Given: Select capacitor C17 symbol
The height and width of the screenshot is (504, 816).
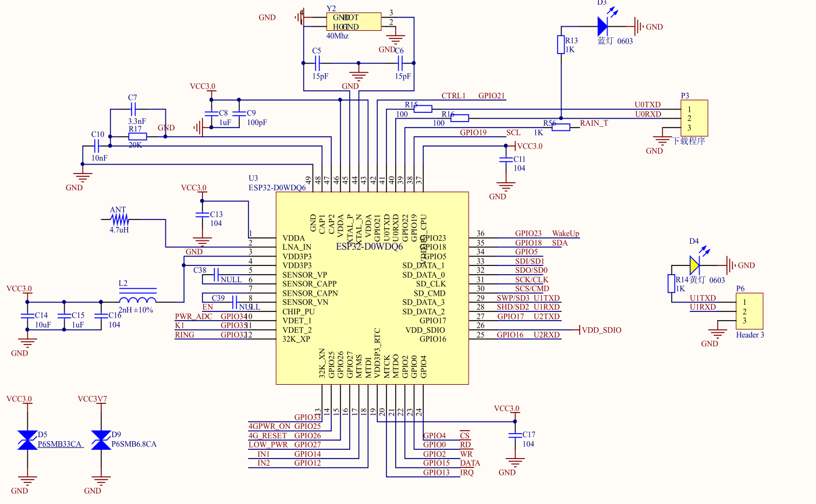Looking at the screenshot, I should coord(515,435).
